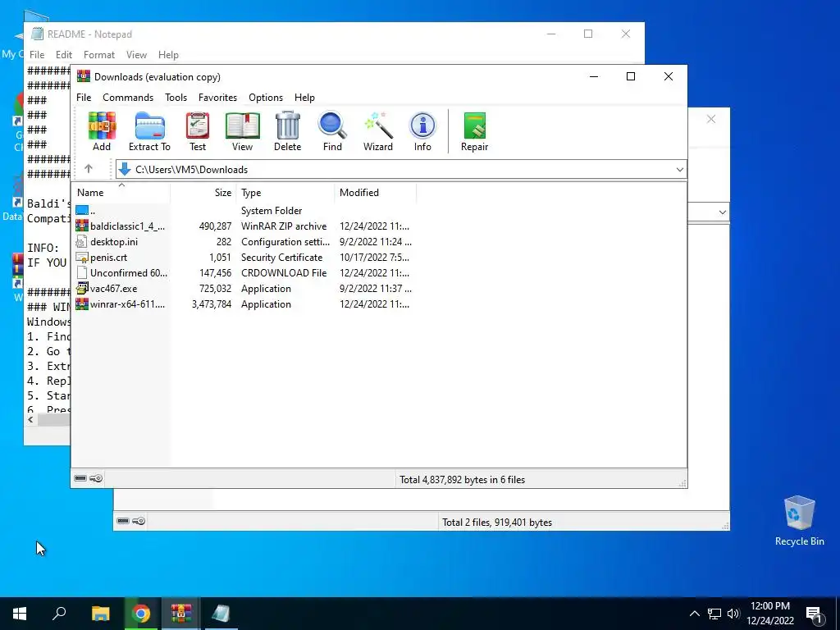Run the Test archive tool
The width and height of the screenshot is (840, 630).
[x=197, y=132]
